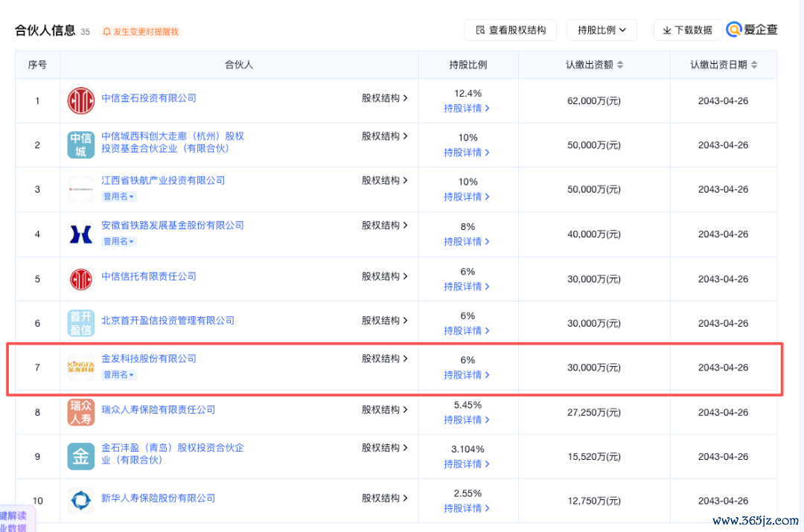
Task: View 持股详情 for 北京首开盈信 row
Action: [467, 330]
